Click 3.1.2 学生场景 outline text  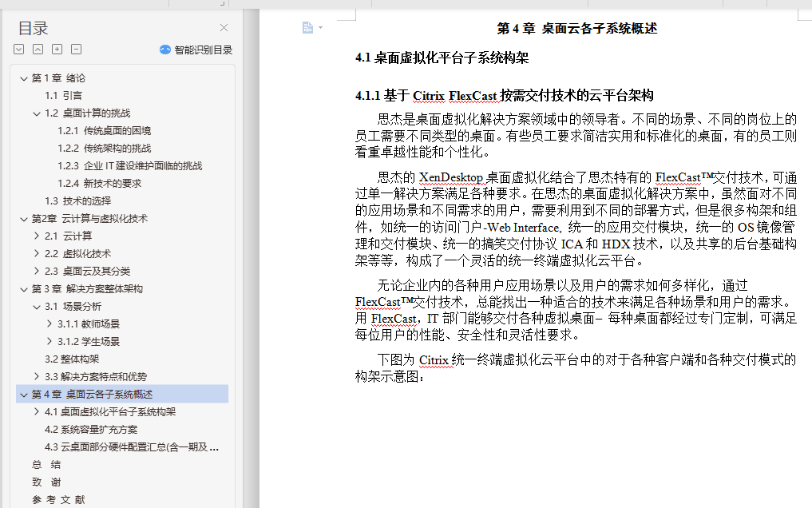[89, 342]
